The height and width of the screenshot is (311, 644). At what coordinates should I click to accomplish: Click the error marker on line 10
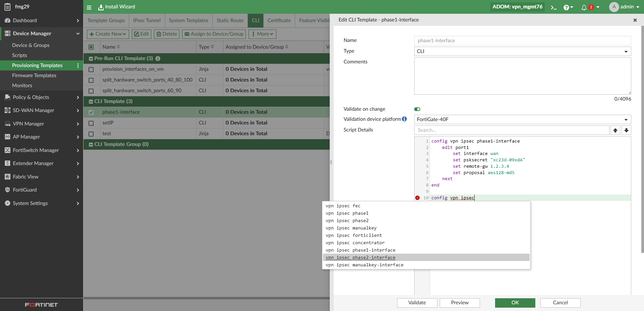pyautogui.click(x=417, y=198)
